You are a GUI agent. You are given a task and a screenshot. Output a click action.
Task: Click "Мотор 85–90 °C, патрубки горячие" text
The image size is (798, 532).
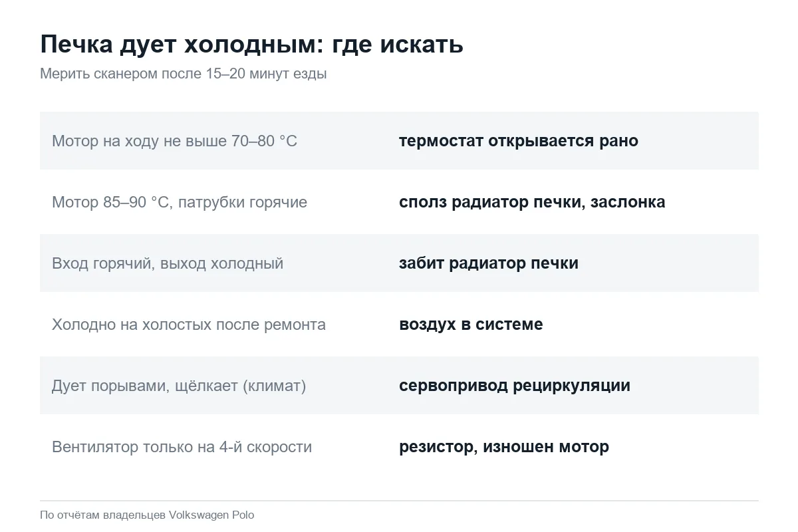coord(180,202)
